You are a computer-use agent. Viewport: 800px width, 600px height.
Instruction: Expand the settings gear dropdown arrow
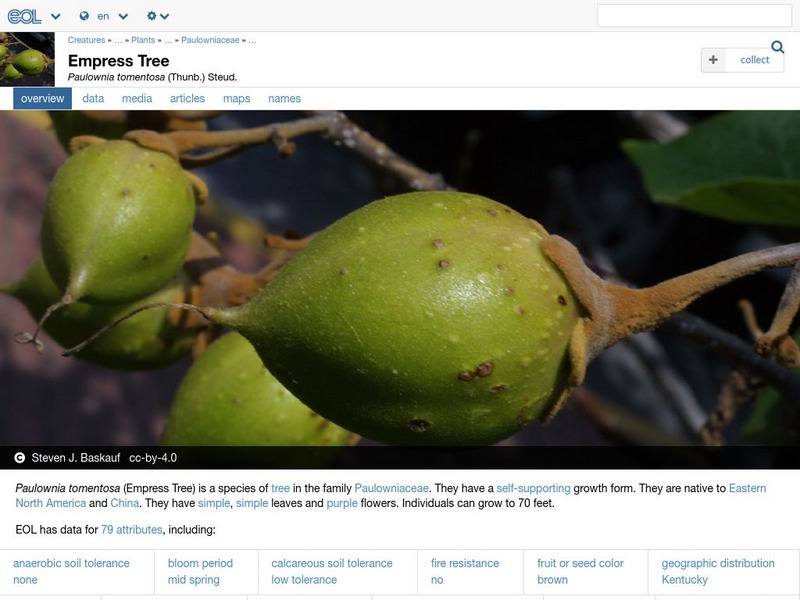point(164,16)
